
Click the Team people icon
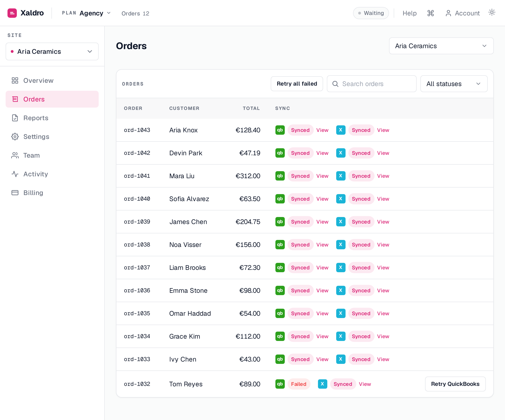15,155
